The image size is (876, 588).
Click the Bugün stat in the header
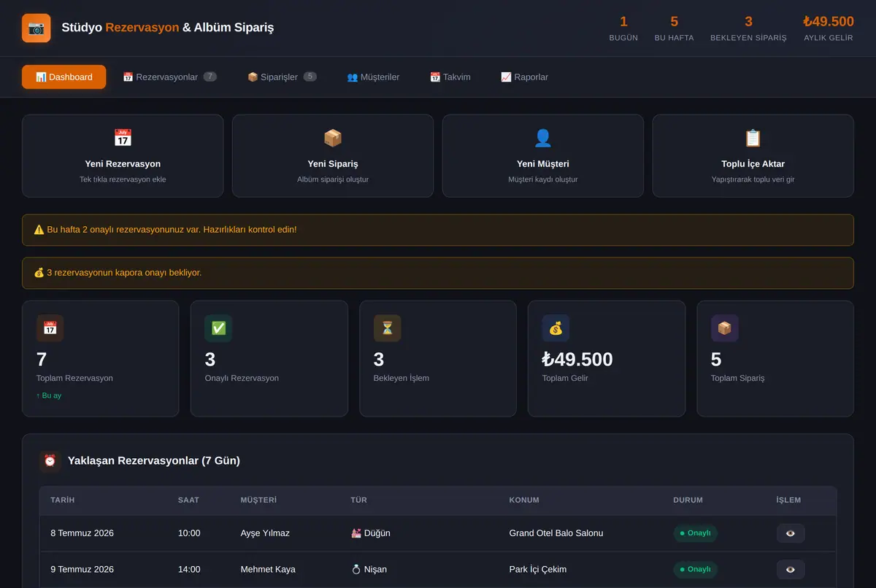[x=623, y=28]
